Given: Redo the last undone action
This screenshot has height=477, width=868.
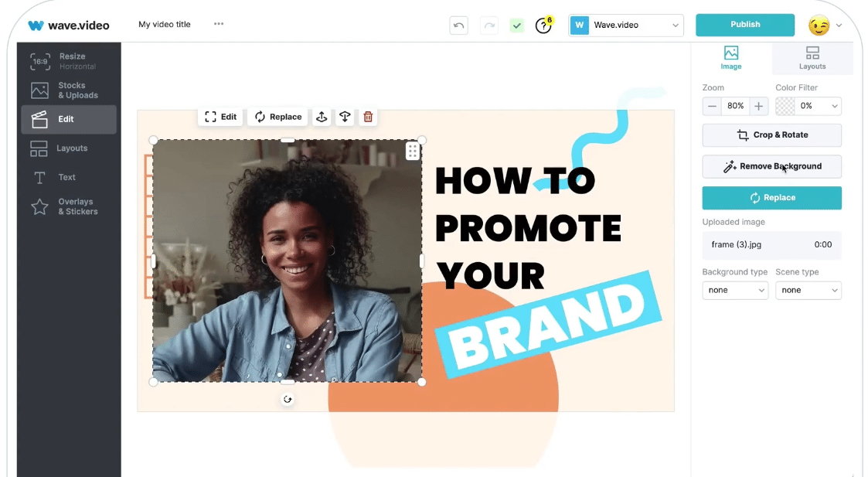Looking at the screenshot, I should [x=489, y=26].
